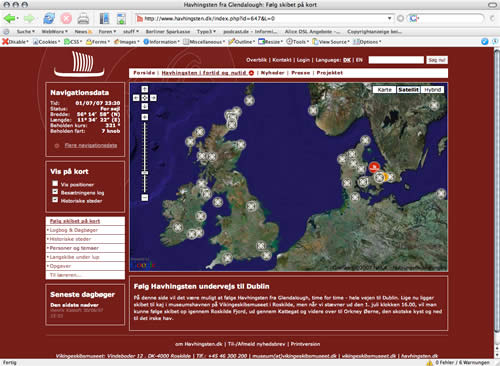Open the Miscellaneous dropdown

pyautogui.click(x=204, y=42)
